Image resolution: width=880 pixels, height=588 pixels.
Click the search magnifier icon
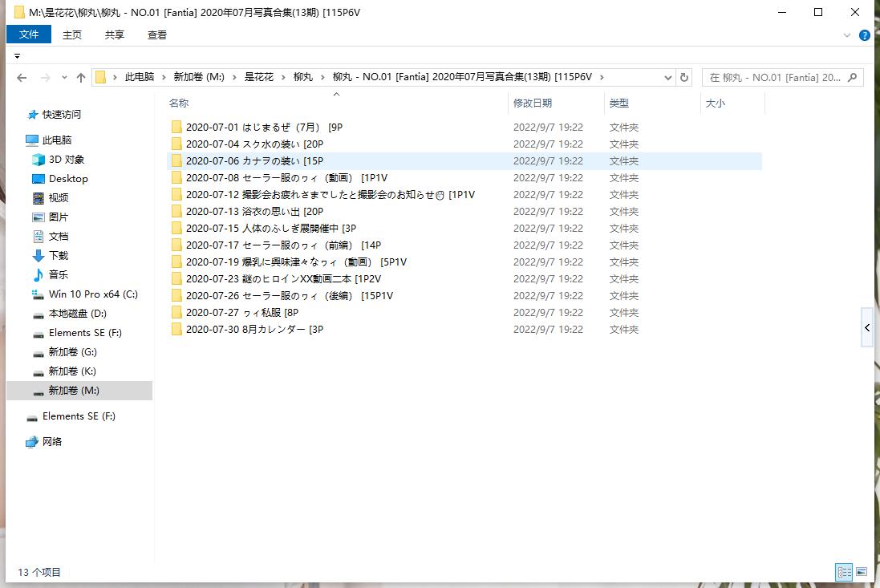point(853,78)
